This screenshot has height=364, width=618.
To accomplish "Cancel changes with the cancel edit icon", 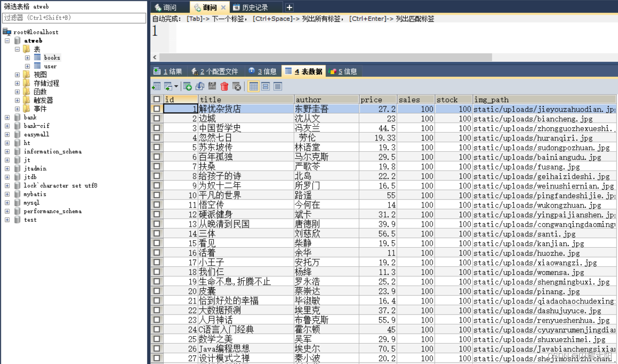I will click(236, 86).
